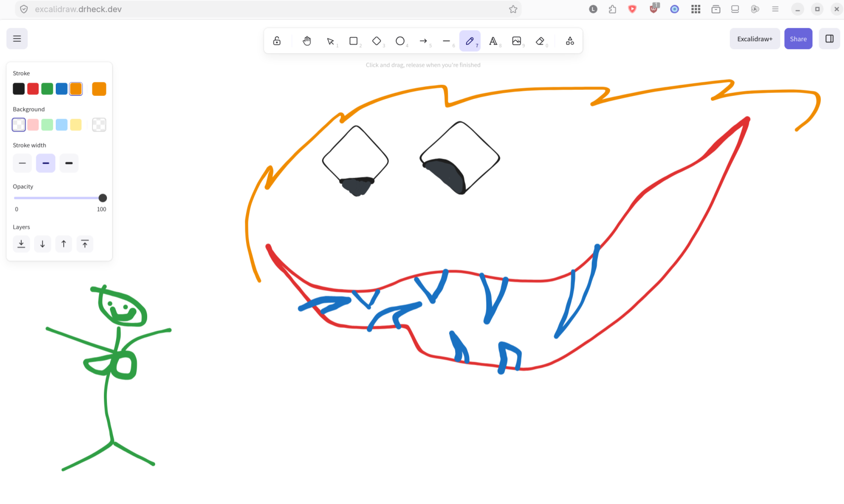
Task: Set stroke width to thin
Action: point(22,163)
